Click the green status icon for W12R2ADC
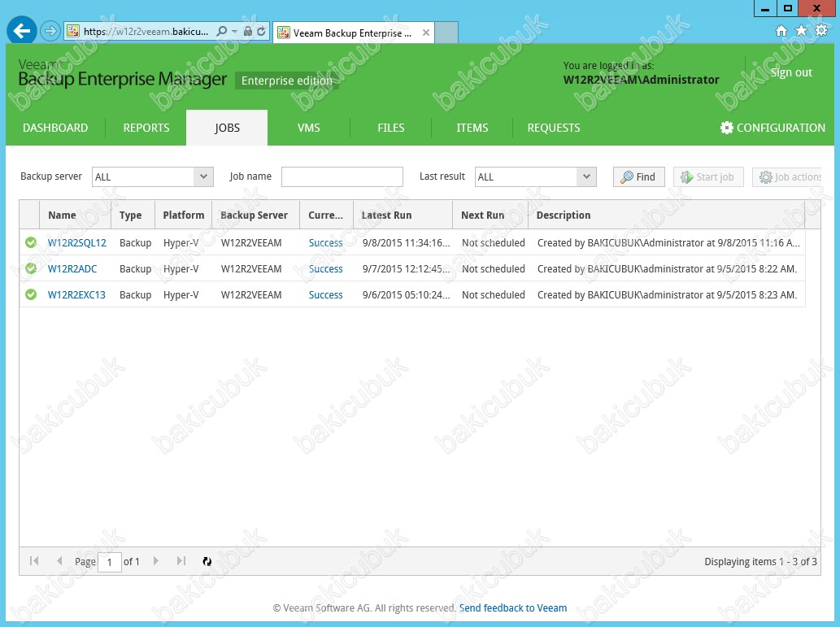This screenshot has width=840, height=627. click(x=31, y=268)
